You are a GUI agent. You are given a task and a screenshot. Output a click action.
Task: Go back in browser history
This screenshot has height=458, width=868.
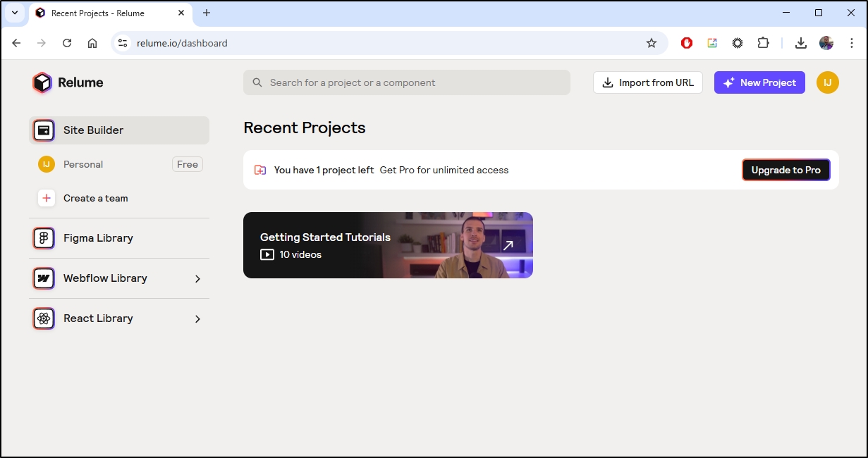pyautogui.click(x=16, y=43)
